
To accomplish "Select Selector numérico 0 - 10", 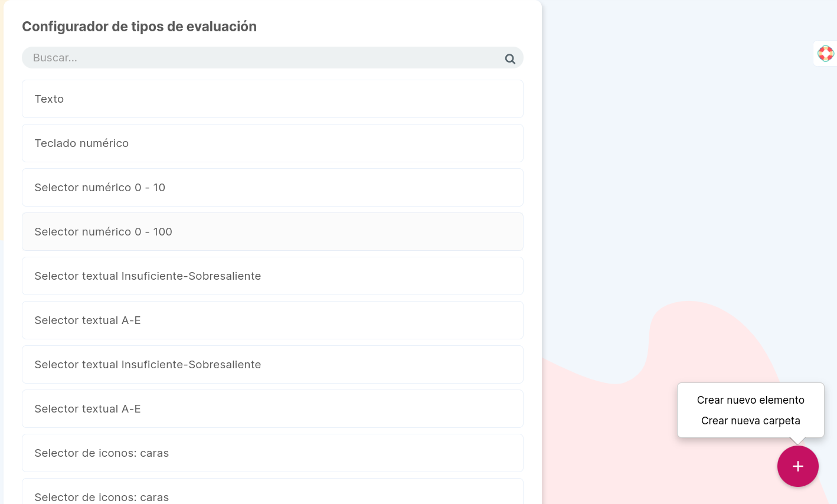I will 273,188.
